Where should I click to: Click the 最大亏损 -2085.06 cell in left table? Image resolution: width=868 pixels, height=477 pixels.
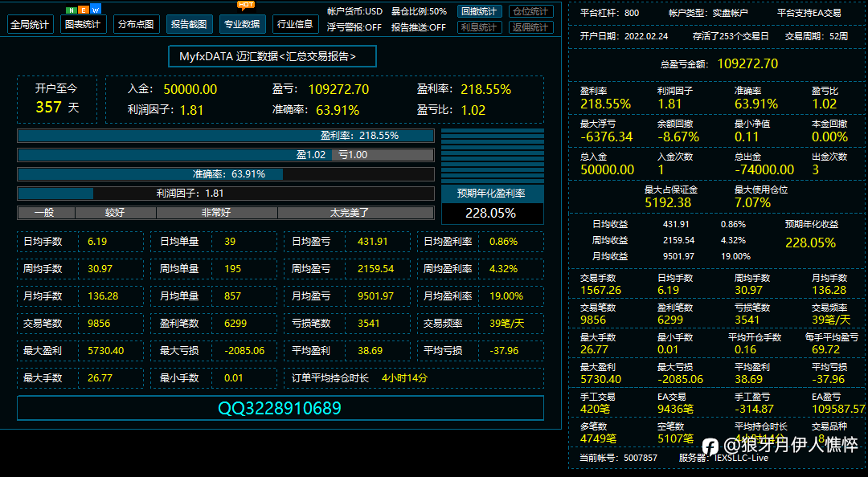click(215, 351)
